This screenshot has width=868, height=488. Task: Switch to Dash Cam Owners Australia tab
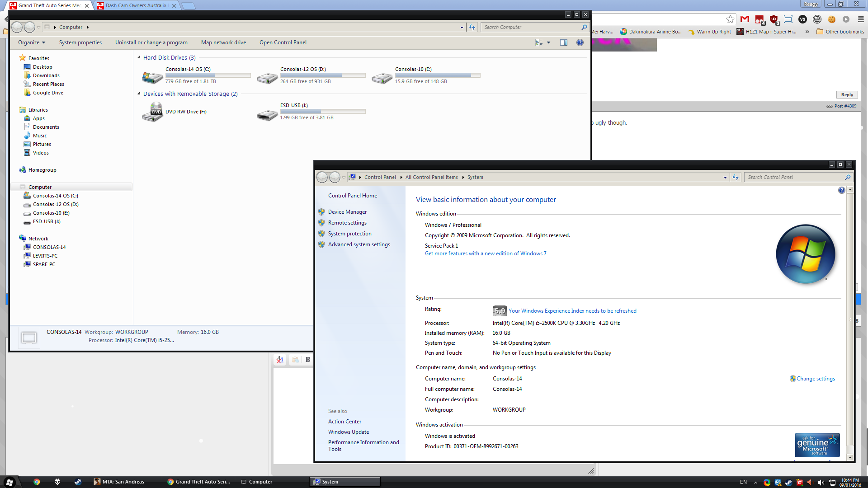click(x=136, y=5)
